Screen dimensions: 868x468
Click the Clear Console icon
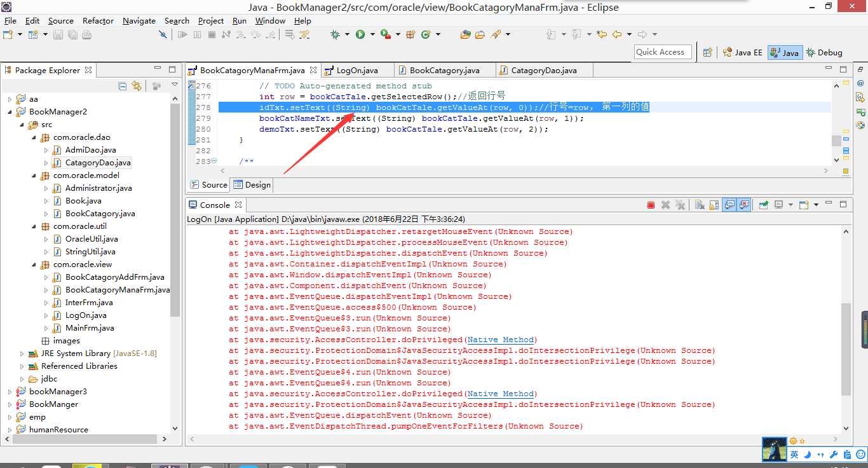(x=700, y=205)
